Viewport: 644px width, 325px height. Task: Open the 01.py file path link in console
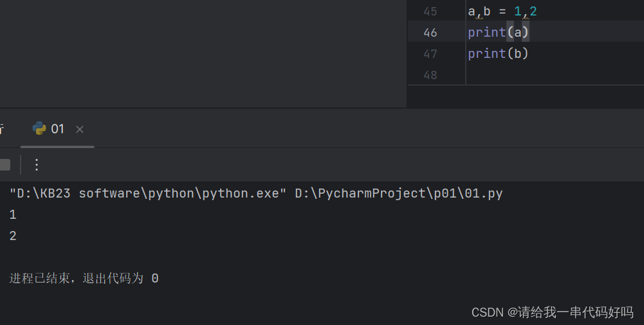tap(398, 193)
